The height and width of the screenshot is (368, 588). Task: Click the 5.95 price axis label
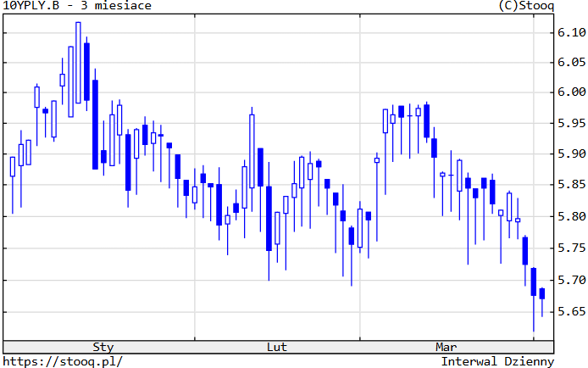573,124
